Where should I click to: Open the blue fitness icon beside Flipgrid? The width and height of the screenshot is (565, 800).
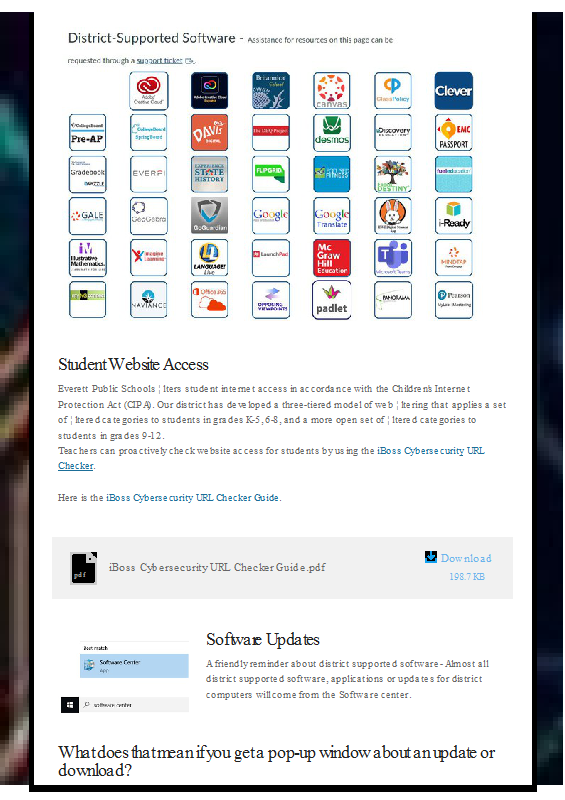pos(332,174)
